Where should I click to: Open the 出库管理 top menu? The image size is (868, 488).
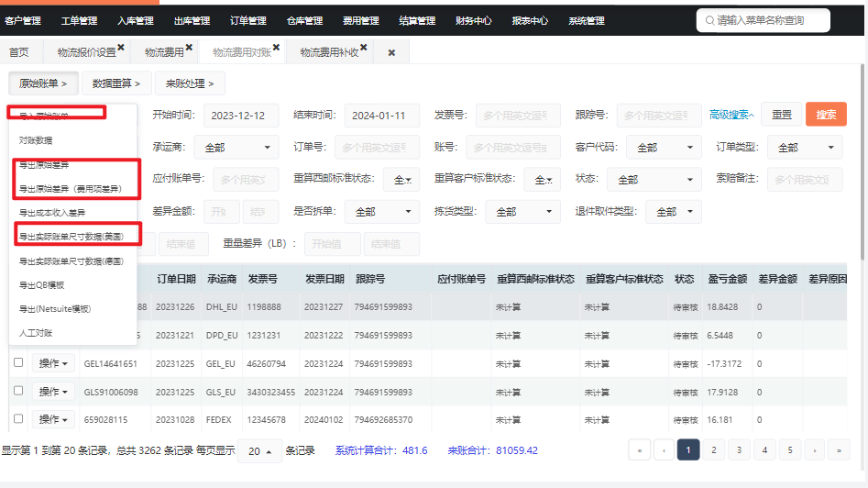pyautogui.click(x=192, y=20)
